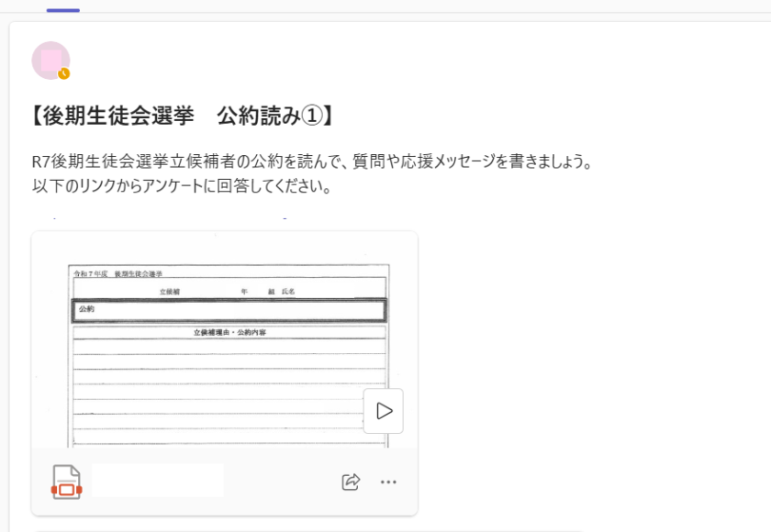Select the active tab with purple underline

click(62, 9)
